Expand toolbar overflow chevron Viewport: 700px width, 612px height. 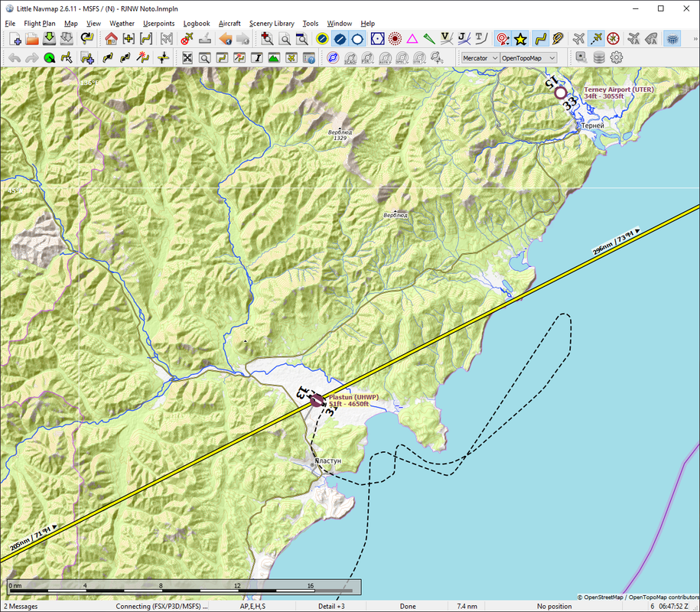click(695, 39)
